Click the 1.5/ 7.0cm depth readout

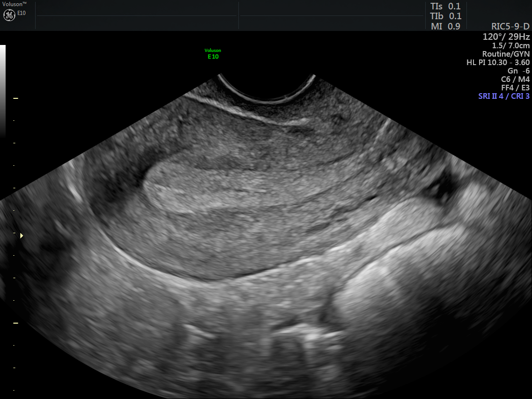click(x=510, y=46)
